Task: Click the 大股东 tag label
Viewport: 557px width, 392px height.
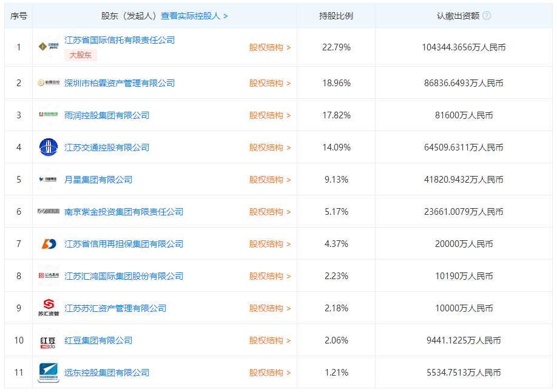Action: click(81, 55)
